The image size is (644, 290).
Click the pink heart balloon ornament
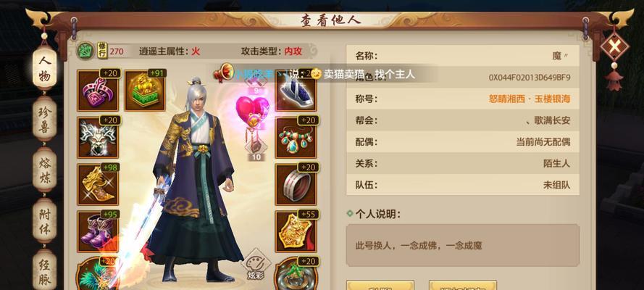(x=252, y=111)
